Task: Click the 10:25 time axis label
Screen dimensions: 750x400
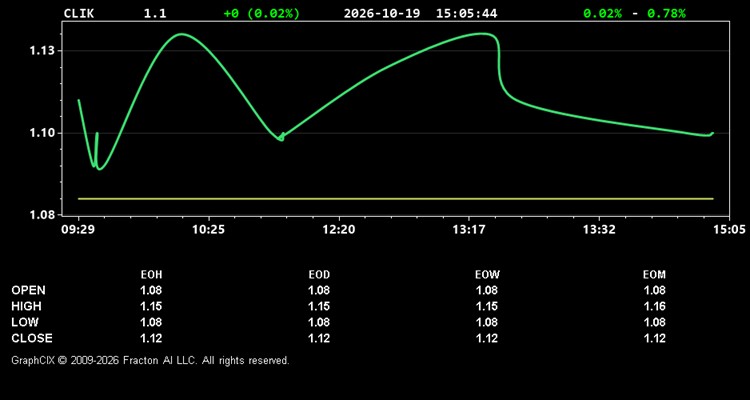Action: pyautogui.click(x=209, y=229)
